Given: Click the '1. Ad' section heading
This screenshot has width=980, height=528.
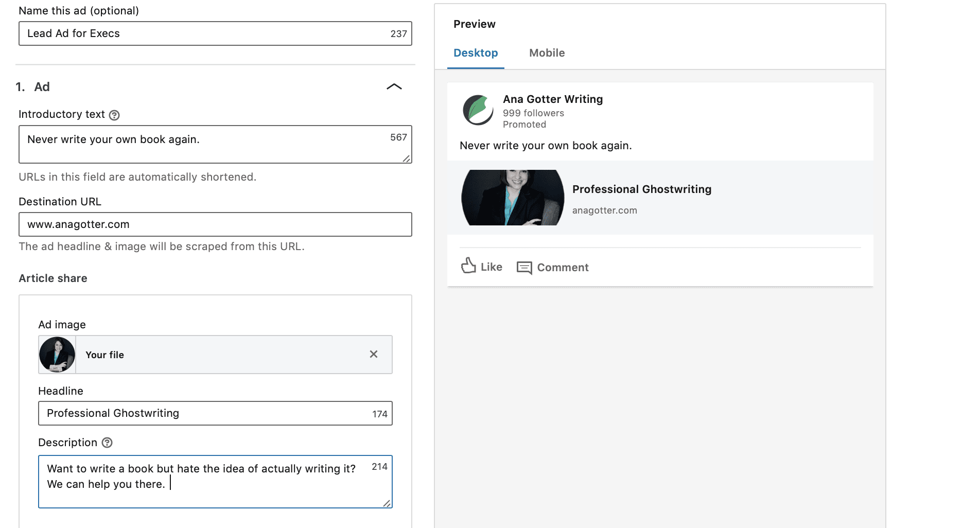Looking at the screenshot, I should click(x=33, y=87).
